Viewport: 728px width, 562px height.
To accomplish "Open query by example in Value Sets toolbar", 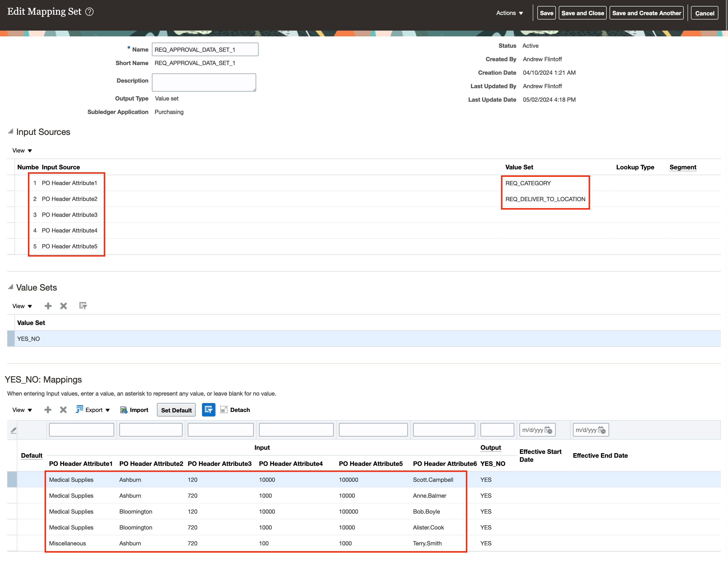I will pos(83,305).
